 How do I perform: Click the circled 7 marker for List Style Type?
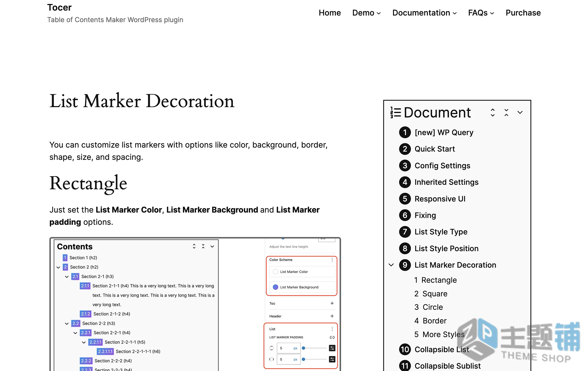click(405, 232)
